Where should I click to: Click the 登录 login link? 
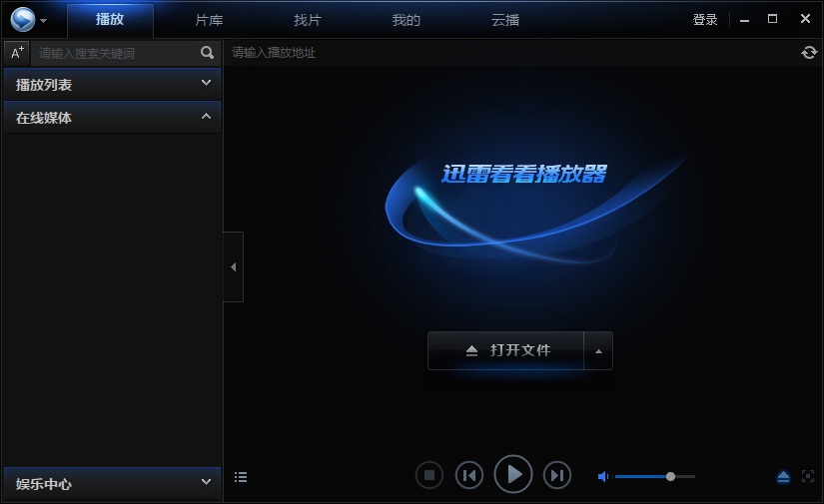[x=705, y=19]
